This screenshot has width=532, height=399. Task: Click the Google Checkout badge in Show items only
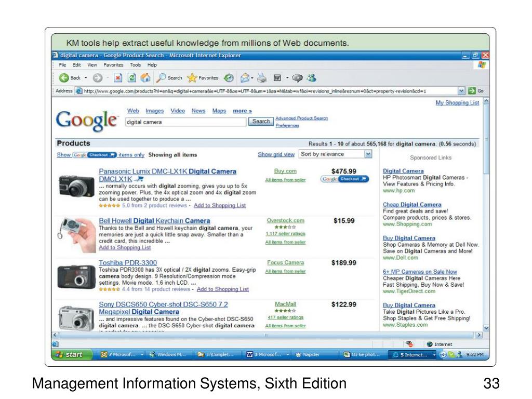(x=95, y=155)
